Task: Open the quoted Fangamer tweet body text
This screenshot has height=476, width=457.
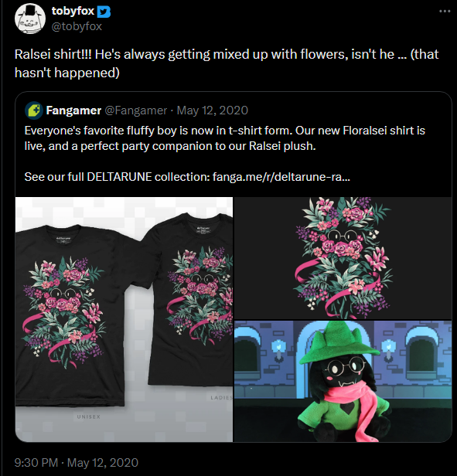Action: point(225,154)
